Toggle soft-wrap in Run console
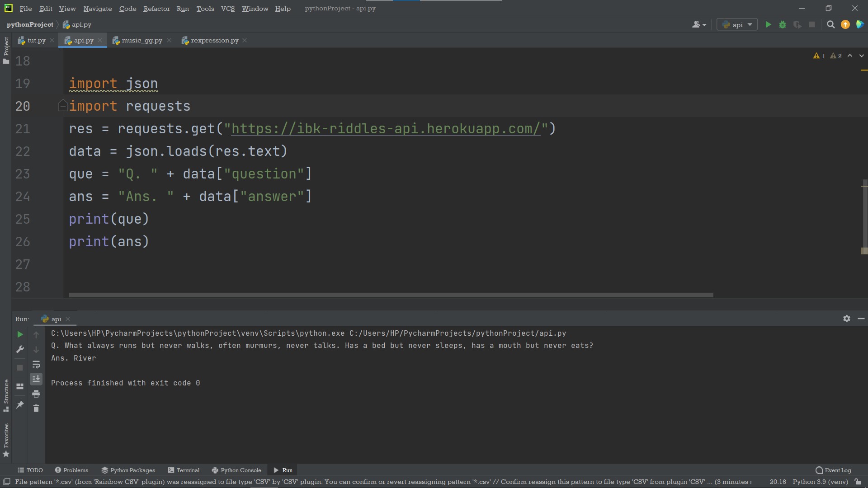The image size is (868, 488). coord(36,364)
